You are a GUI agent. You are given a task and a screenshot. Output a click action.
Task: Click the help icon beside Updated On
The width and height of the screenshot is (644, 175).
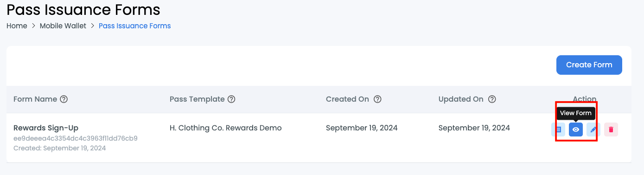pos(492,99)
